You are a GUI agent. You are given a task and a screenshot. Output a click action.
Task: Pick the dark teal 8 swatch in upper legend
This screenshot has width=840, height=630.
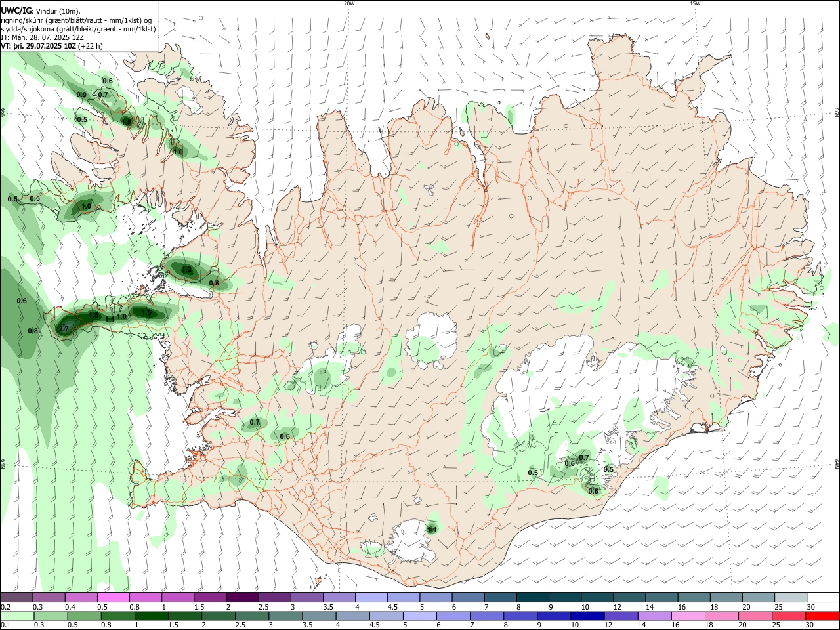[x=533, y=598]
